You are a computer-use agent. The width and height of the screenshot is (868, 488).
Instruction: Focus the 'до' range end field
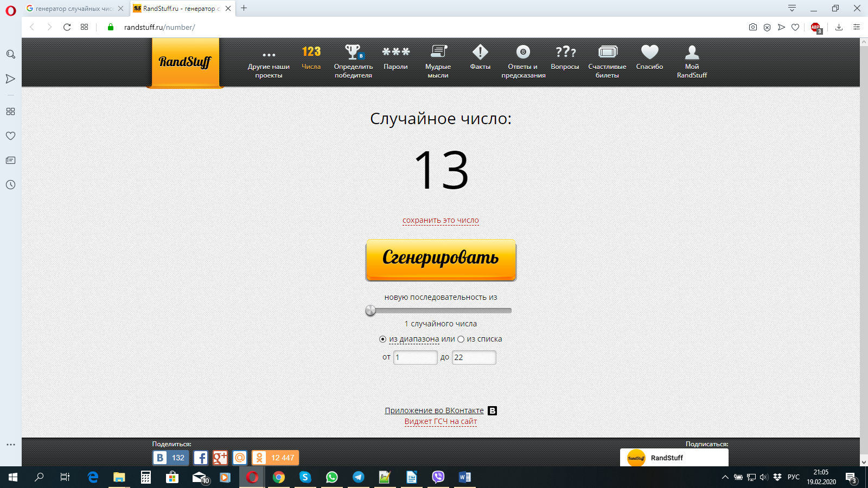pyautogui.click(x=474, y=357)
